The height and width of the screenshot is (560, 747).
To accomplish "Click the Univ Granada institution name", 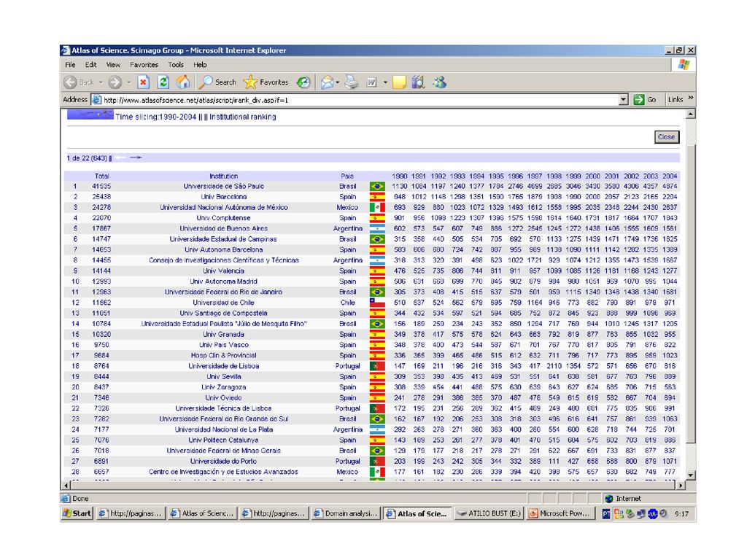I will coord(223,334).
